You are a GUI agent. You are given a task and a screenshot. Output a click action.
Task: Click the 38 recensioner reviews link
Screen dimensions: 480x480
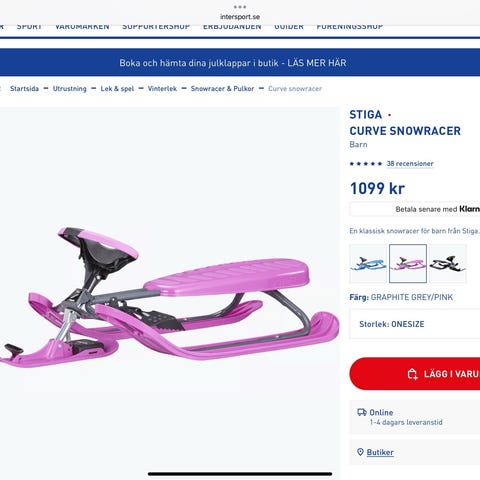coord(410,164)
